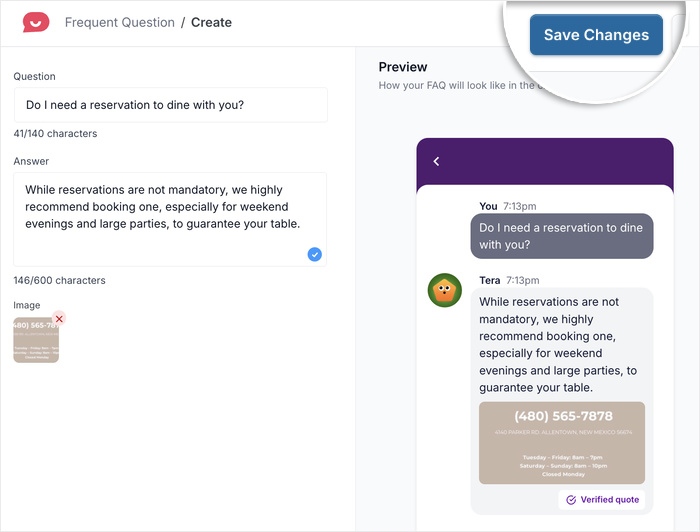
Task: Remove the uploaded image with the X icon
Action: point(59,319)
